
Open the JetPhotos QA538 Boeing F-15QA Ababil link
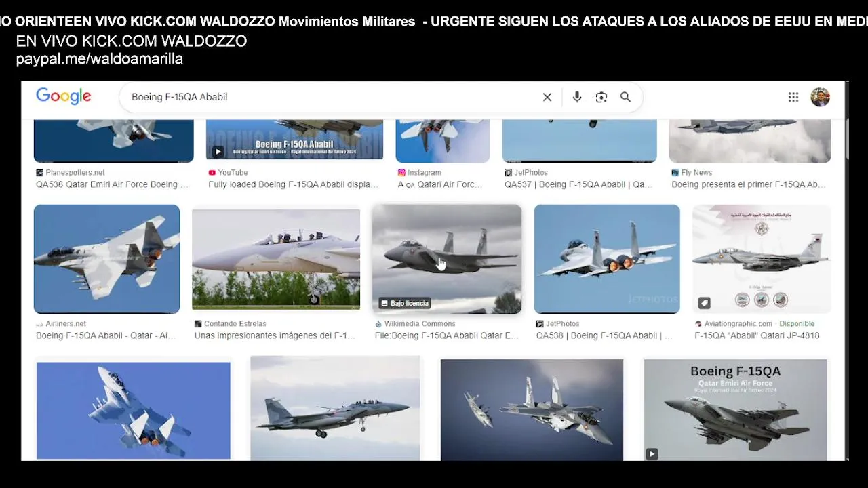pos(604,335)
